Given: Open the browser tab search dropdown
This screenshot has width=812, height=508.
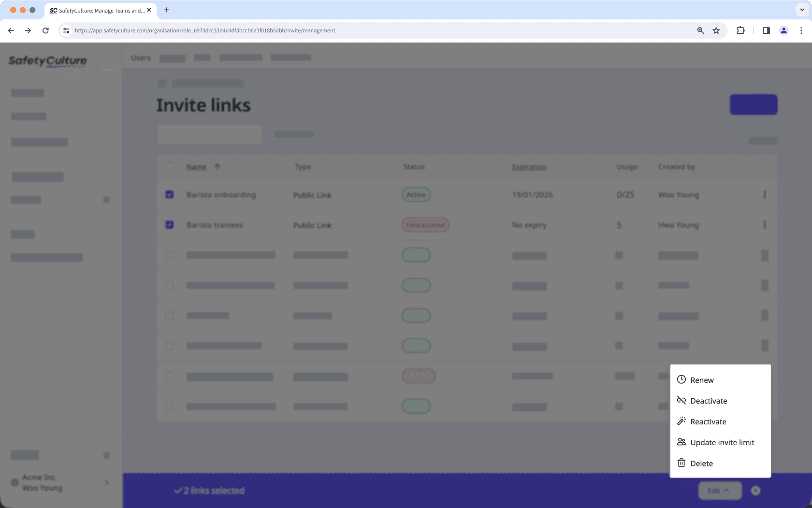Looking at the screenshot, I should [x=801, y=10].
